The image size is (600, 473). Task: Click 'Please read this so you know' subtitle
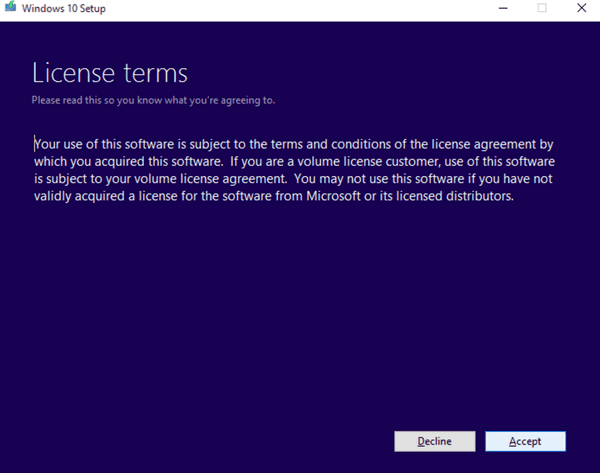(153, 100)
